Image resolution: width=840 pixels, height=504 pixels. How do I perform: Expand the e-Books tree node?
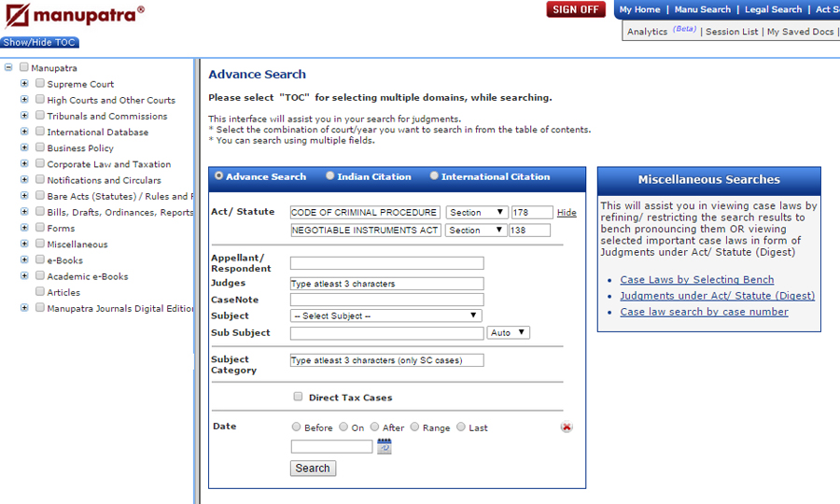tap(24, 259)
